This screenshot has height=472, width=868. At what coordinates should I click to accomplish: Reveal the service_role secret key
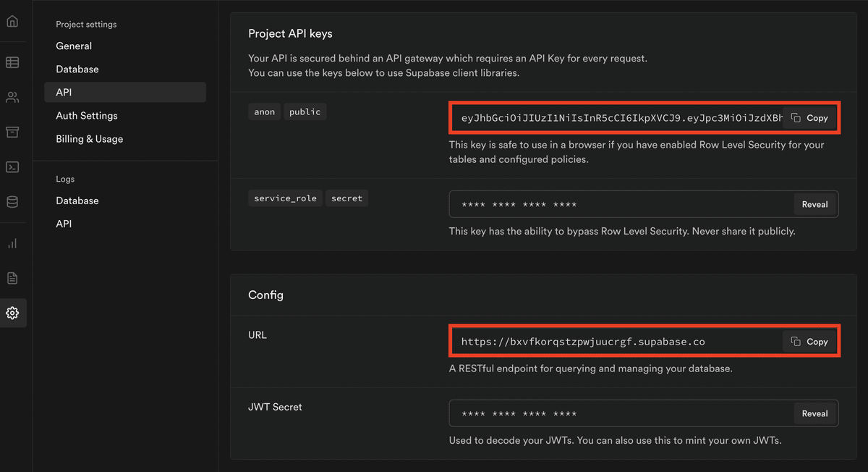[814, 205]
